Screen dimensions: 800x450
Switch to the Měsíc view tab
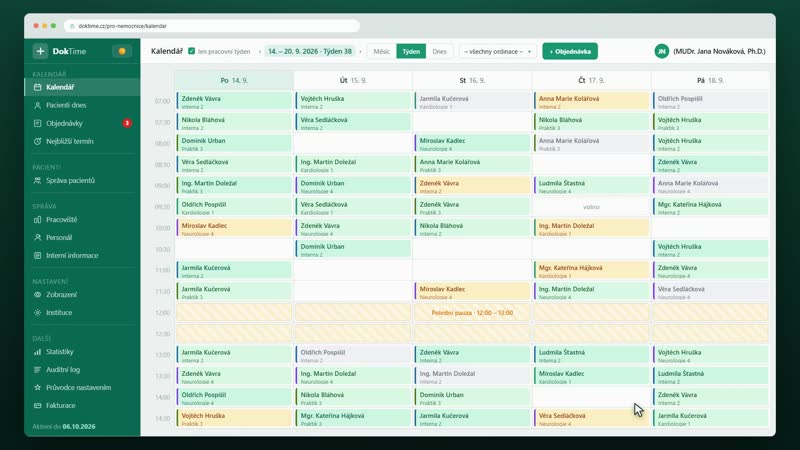(382, 52)
